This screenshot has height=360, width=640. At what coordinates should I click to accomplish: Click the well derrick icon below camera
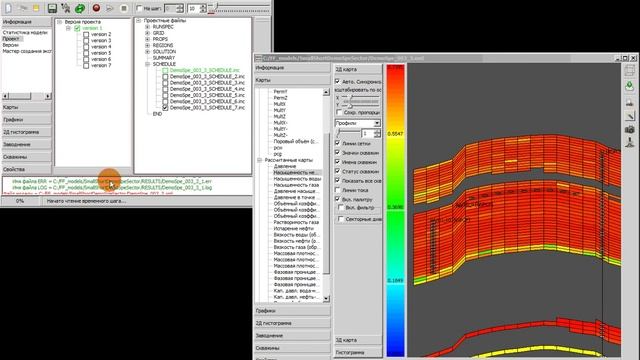[x=629, y=142]
